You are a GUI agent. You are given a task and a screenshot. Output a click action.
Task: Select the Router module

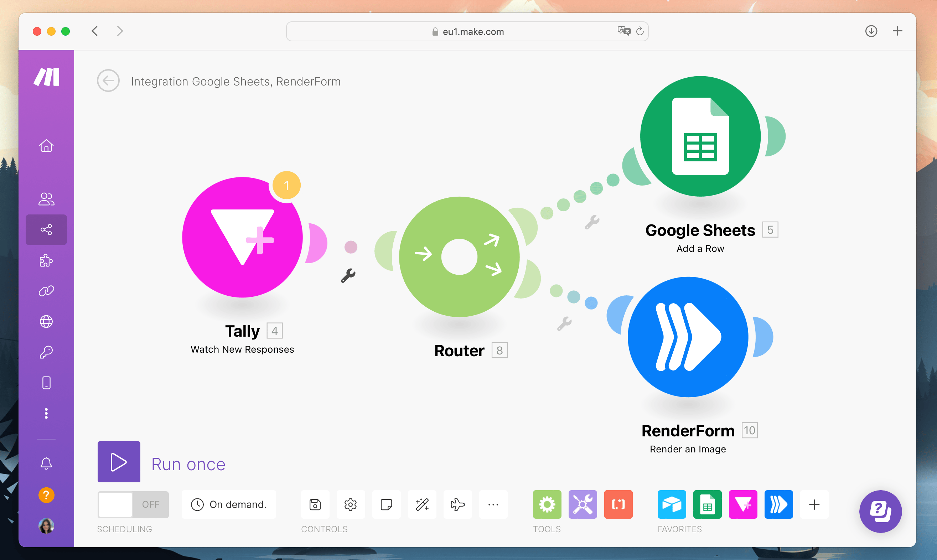(x=459, y=256)
